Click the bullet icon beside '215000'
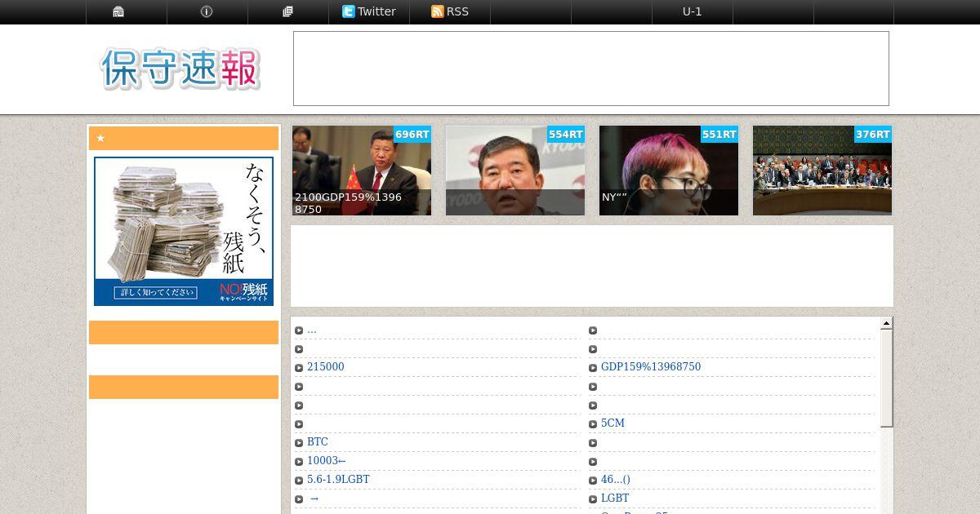Viewport: 980px width, 514px height. [299, 368]
